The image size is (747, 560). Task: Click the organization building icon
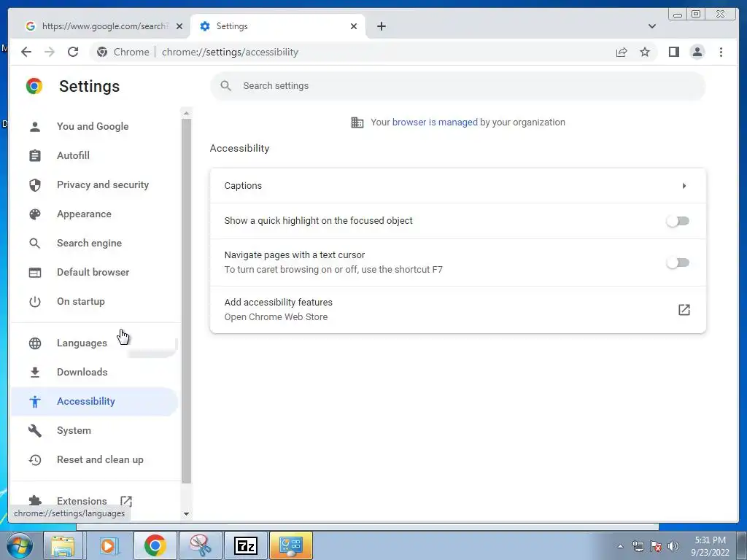point(357,122)
